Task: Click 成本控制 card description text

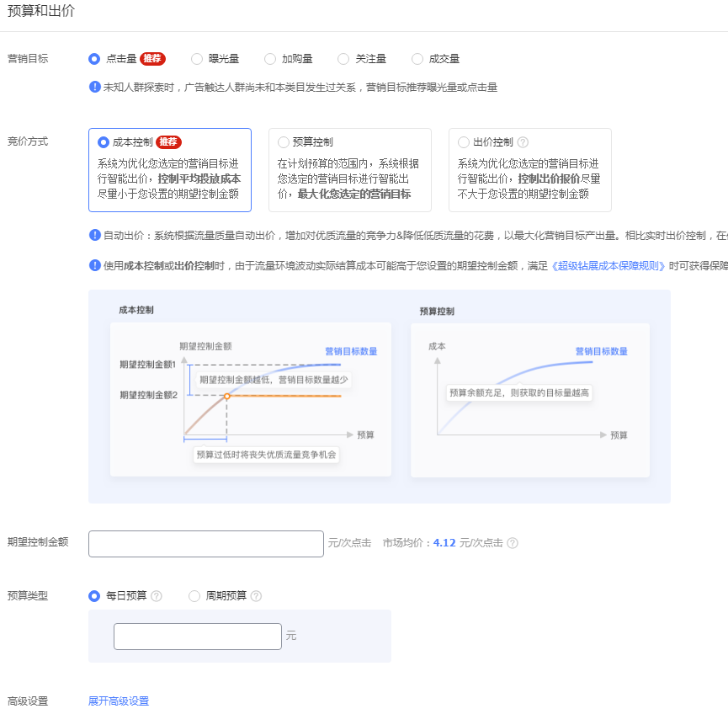Action: pyautogui.click(x=168, y=178)
